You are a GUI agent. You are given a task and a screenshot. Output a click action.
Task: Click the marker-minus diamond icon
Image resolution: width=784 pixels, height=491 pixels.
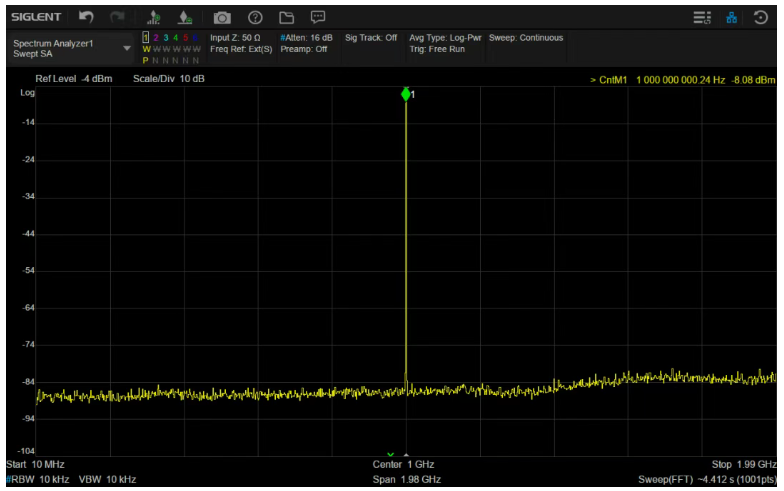click(185, 18)
